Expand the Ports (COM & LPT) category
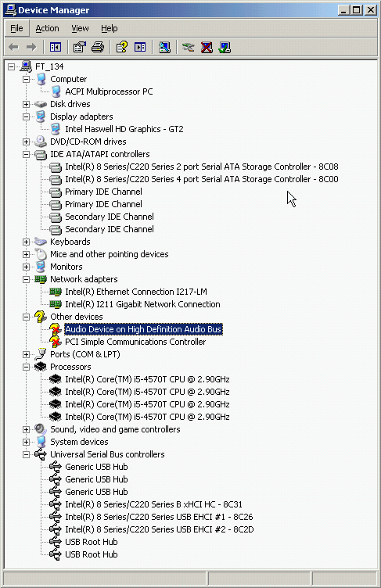The image size is (381, 588). point(26,354)
